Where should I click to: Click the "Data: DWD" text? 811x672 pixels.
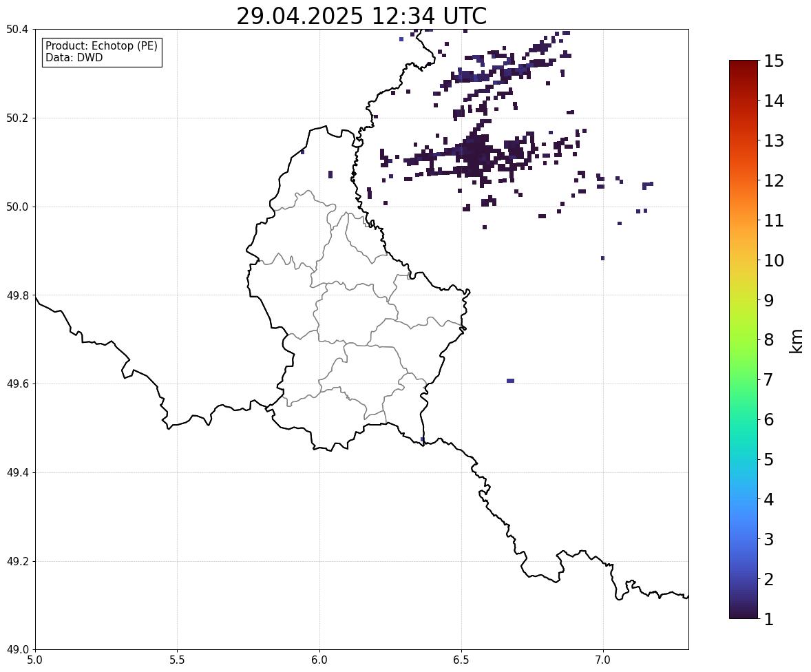74,57
